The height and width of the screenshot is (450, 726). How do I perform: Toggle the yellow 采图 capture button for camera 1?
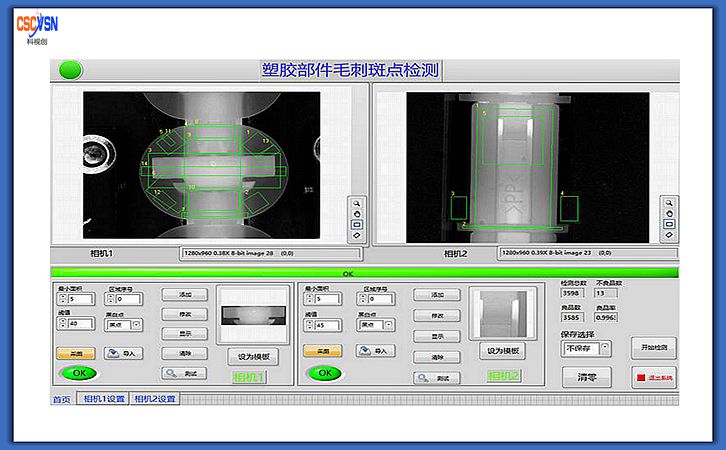coord(74,352)
